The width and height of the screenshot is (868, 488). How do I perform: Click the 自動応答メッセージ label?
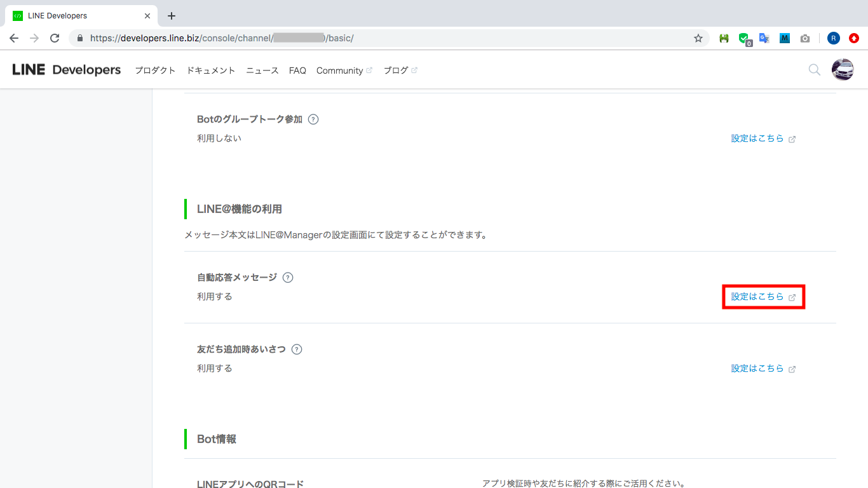[237, 278]
